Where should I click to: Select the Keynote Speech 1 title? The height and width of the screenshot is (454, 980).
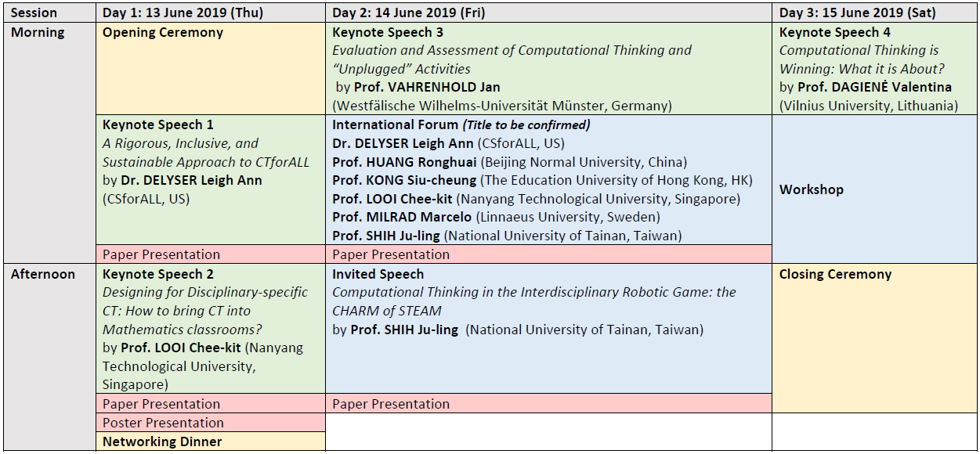pyautogui.click(x=158, y=124)
